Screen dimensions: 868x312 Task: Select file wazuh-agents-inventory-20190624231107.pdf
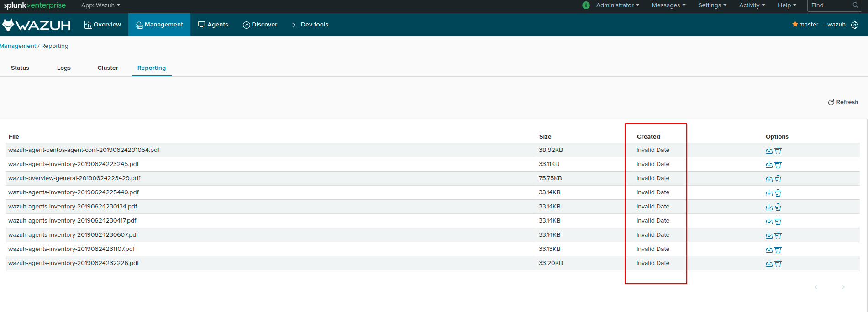click(72, 249)
